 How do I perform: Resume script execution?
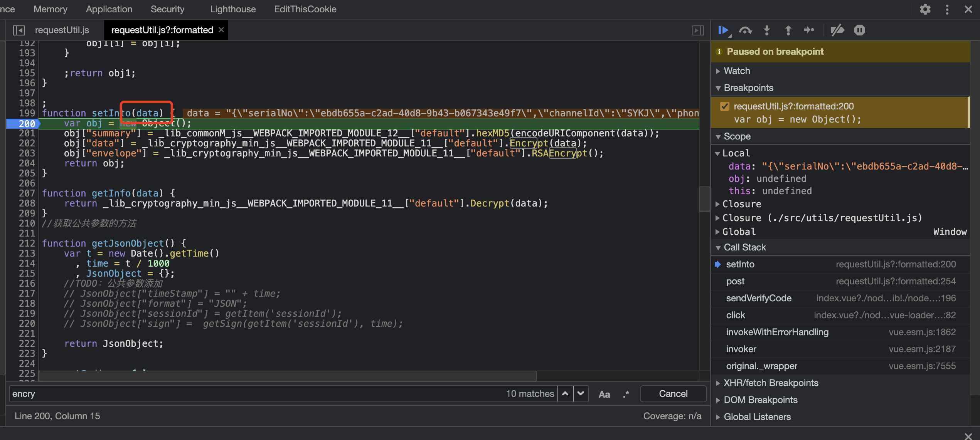click(723, 30)
